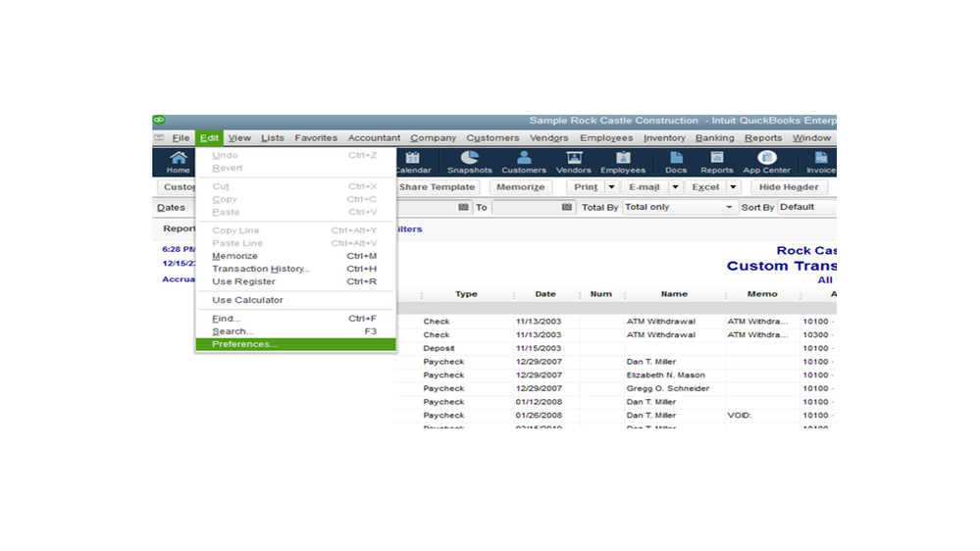Image resolution: width=980 pixels, height=551 pixels.
Task: Click the Print button
Action: (586, 187)
